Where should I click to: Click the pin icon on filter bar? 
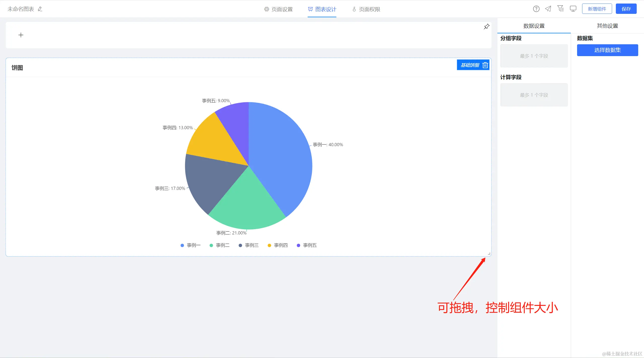(487, 27)
